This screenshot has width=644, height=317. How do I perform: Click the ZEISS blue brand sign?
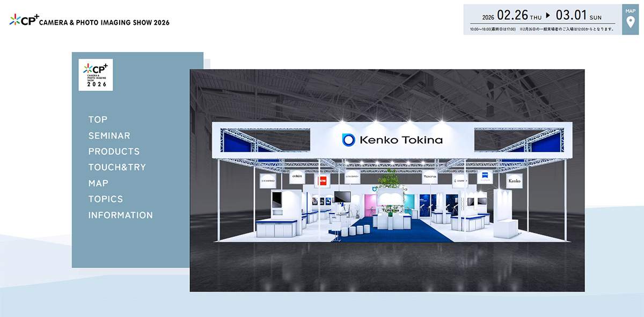tap(485, 178)
